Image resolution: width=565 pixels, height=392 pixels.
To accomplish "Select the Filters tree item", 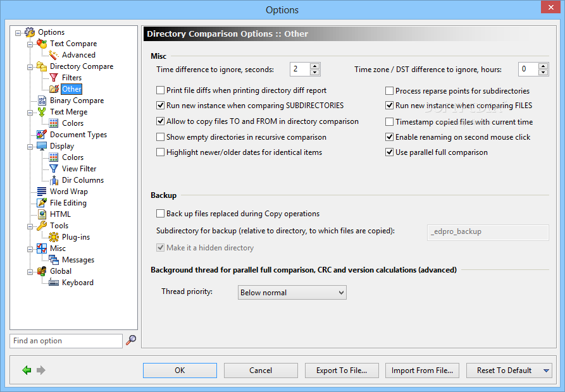I will (71, 78).
